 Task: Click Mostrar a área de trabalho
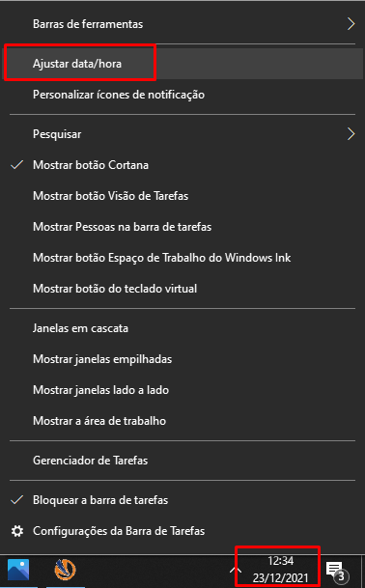coord(182,420)
